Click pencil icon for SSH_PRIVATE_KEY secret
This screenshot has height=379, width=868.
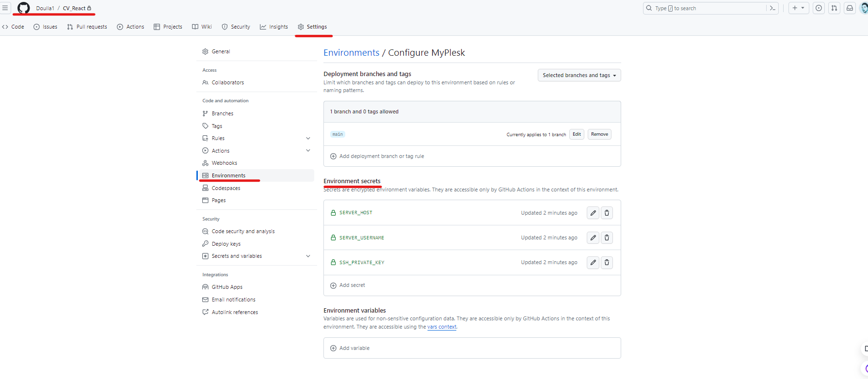(593, 263)
